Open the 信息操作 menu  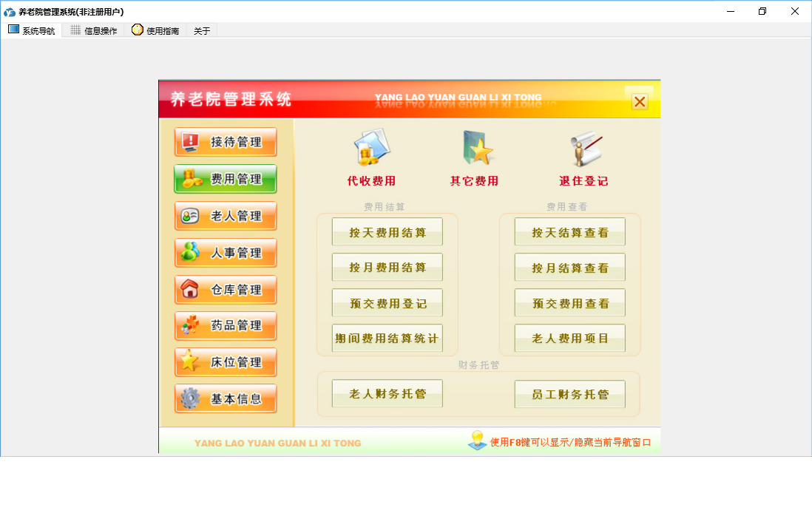pyautogui.click(x=94, y=30)
